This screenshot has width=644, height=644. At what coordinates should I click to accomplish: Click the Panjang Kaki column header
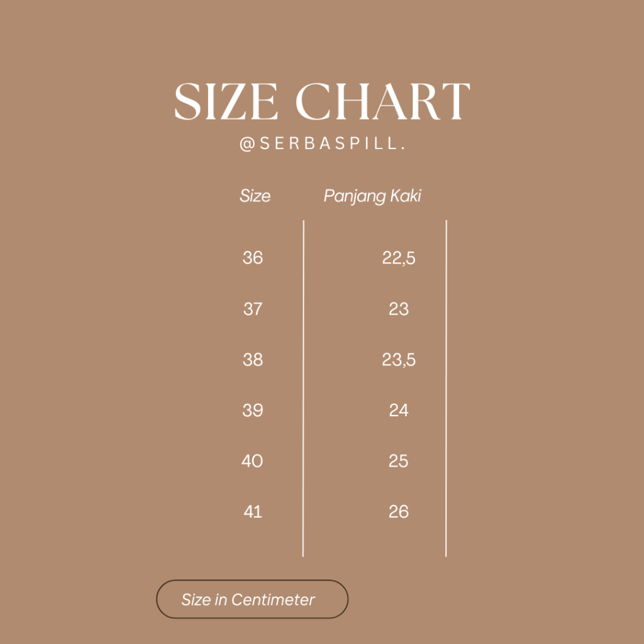pos(372,196)
